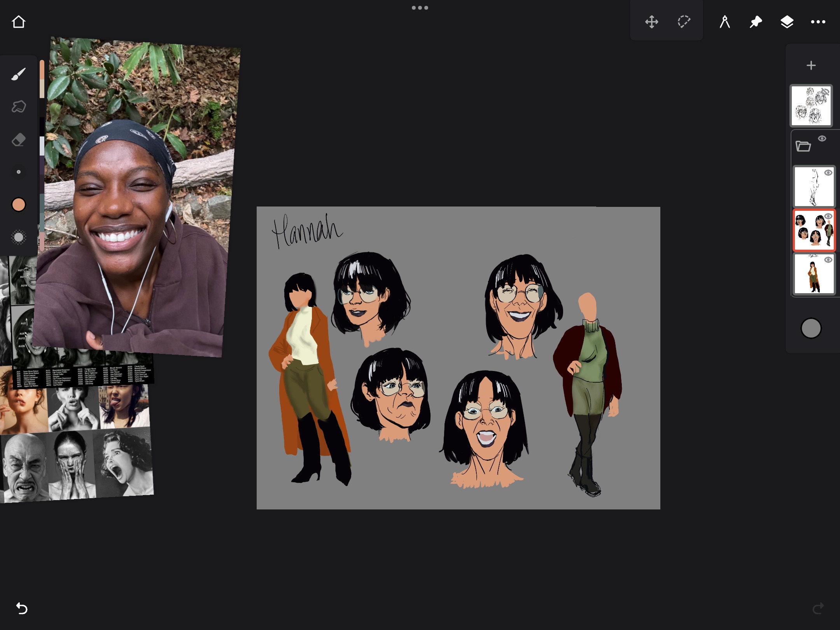Select the Brush tool
The height and width of the screenshot is (630, 840).
[19, 74]
